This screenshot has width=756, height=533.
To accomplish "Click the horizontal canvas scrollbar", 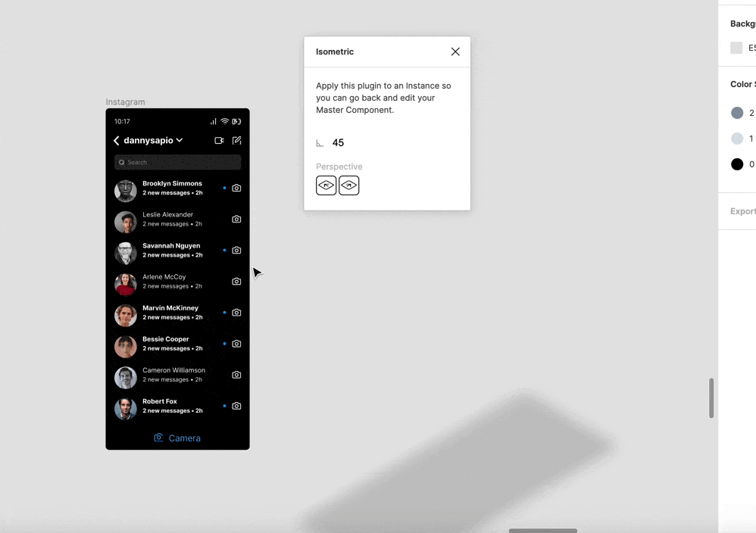I will [x=543, y=531].
